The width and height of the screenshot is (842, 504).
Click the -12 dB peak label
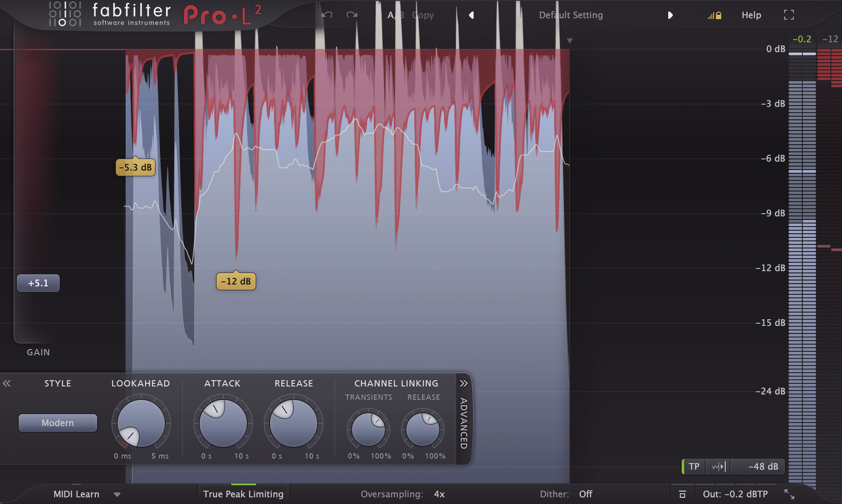(x=236, y=281)
